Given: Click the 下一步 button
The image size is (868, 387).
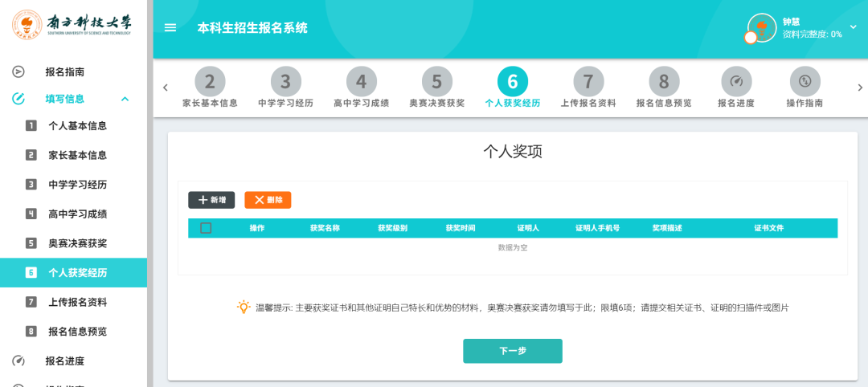Looking at the screenshot, I should tap(512, 351).
